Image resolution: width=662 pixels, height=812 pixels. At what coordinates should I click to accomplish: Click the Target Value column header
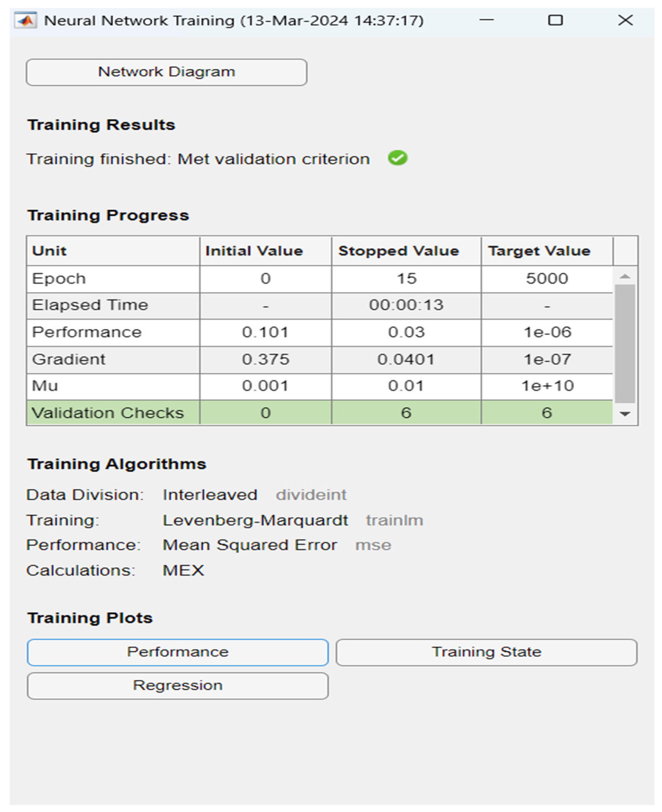click(539, 251)
